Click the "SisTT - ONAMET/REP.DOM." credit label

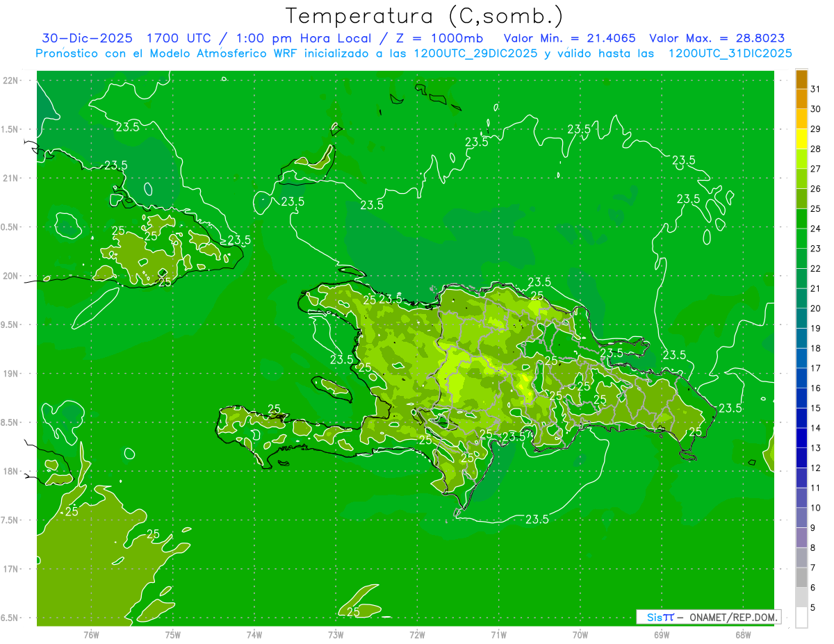(x=708, y=617)
